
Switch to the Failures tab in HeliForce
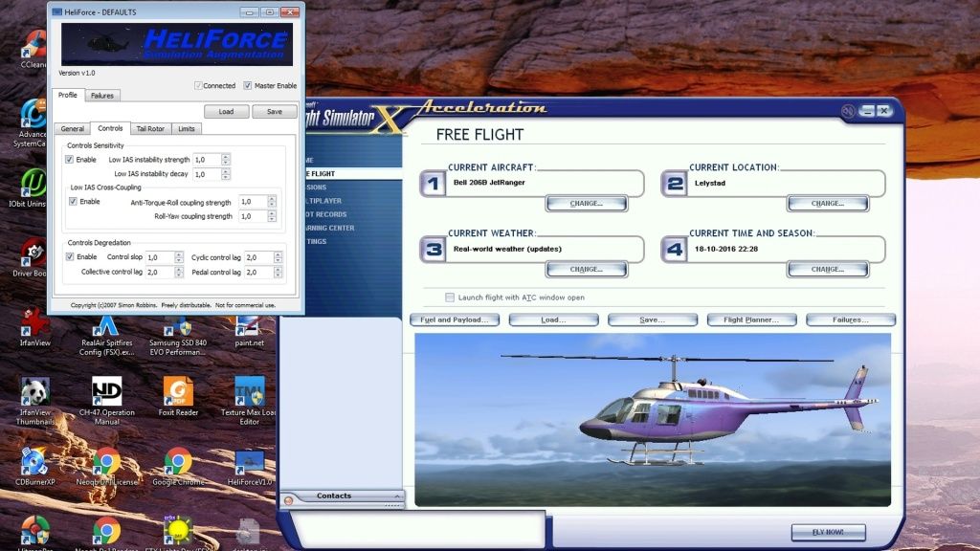101,96
